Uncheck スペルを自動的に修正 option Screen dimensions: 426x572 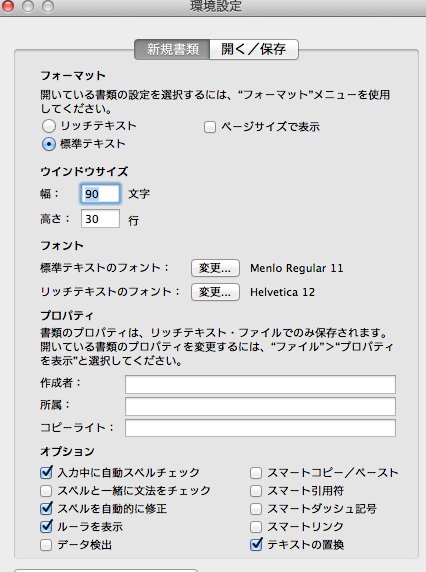(x=46, y=509)
